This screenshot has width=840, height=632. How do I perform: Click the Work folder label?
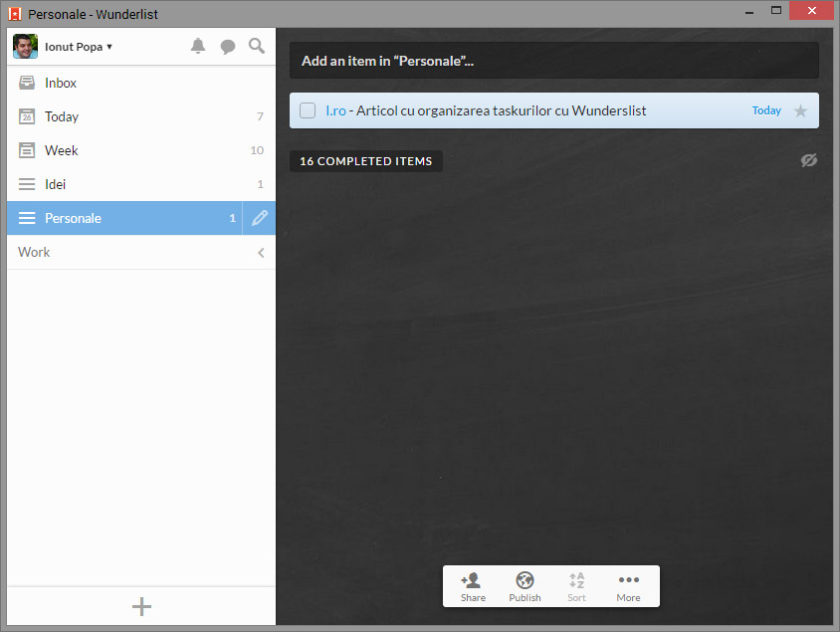point(34,252)
